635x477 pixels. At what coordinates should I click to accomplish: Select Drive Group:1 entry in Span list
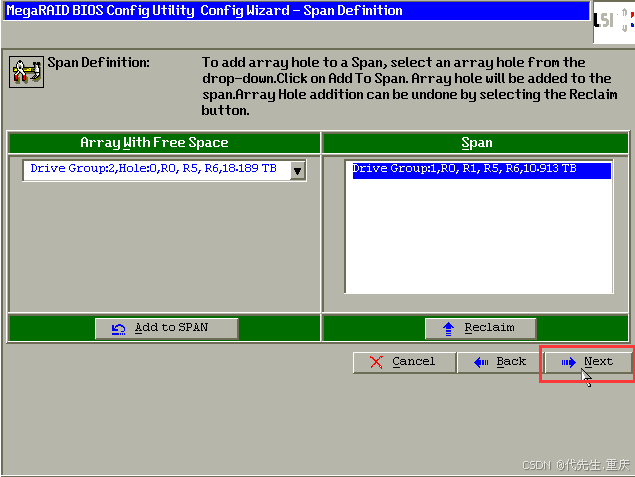pyautogui.click(x=481, y=169)
